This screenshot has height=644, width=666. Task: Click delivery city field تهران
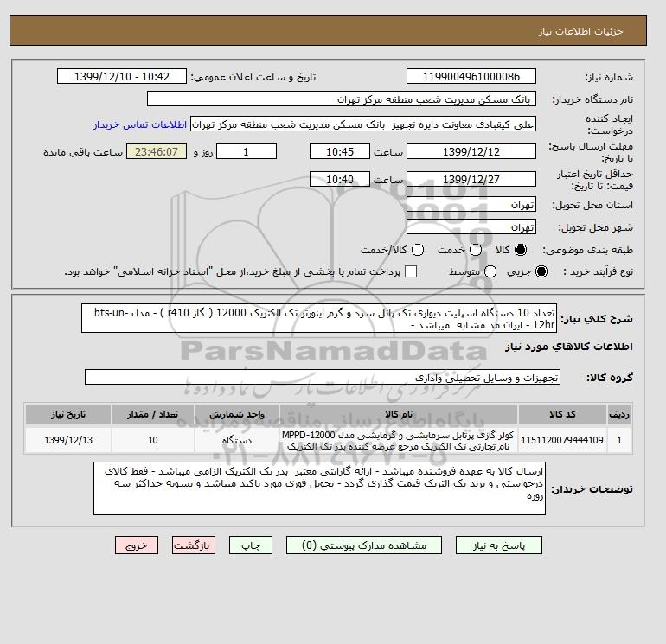(x=471, y=227)
